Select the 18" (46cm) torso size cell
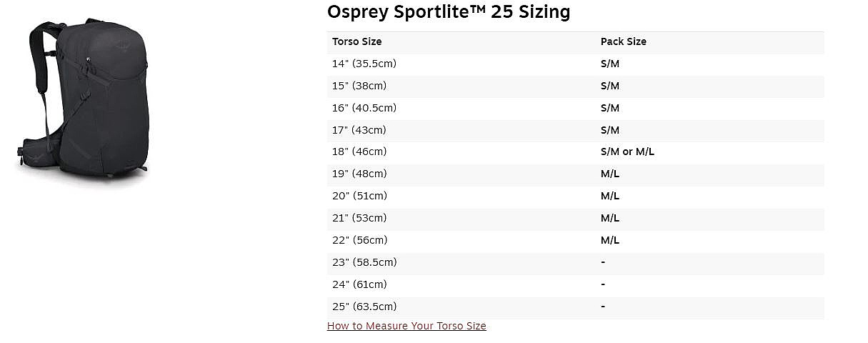The image size is (868, 343). pos(359,151)
